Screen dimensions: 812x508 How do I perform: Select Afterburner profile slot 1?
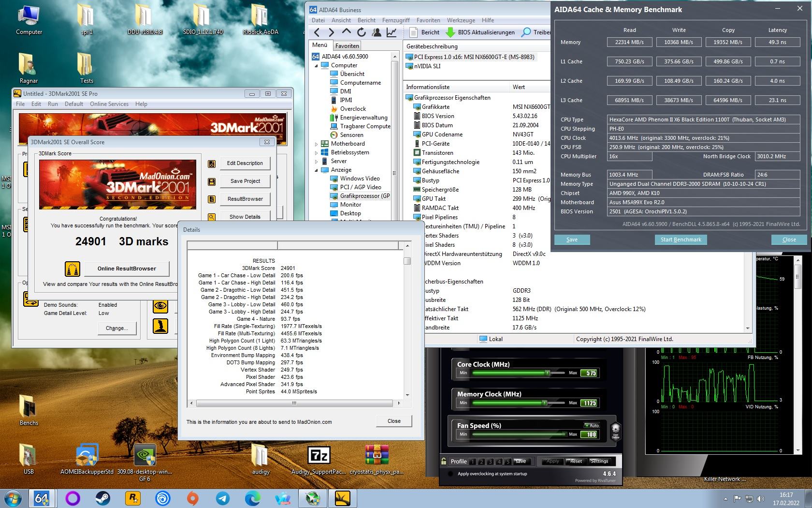[473, 462]
